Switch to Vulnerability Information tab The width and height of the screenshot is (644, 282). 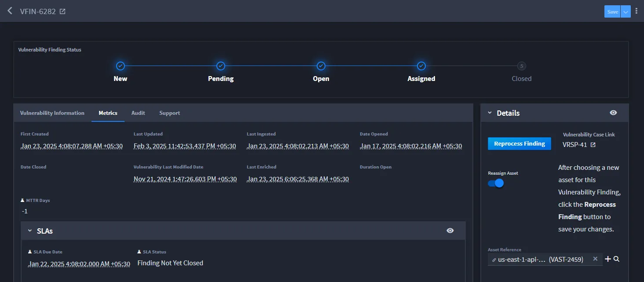click(x=52, y=113)
